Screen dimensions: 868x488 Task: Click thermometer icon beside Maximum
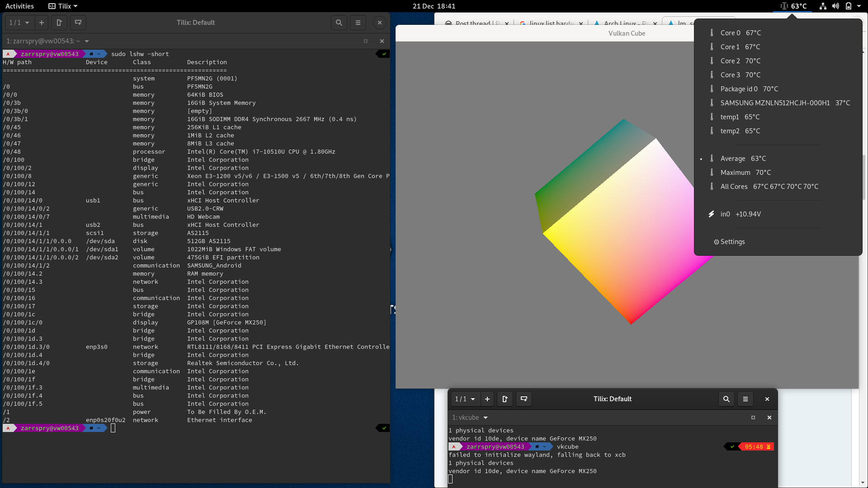(x=712, y=173)
